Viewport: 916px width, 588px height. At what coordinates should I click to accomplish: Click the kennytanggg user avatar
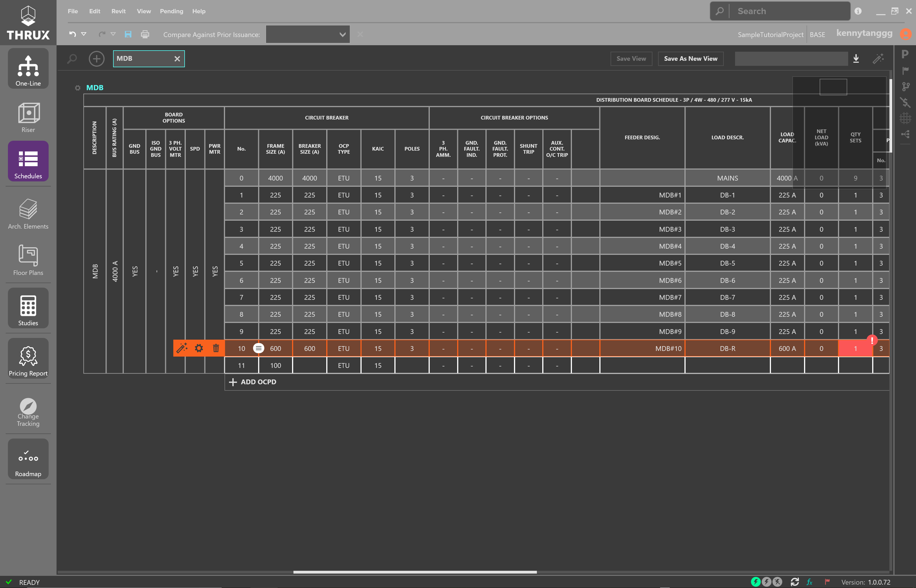pyautogui.click(x=905, y=34)
